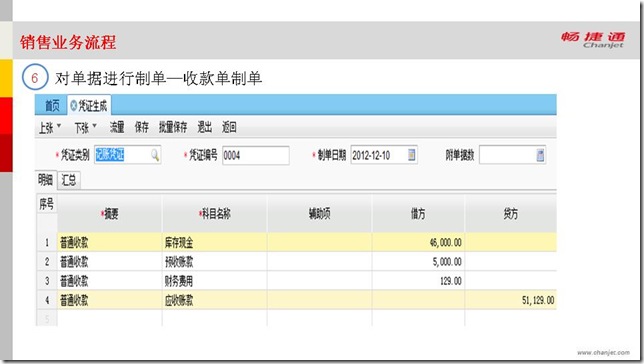The image size is (644, 364).
Task: Click the 贷方 column header
Action: pos(511,214)
